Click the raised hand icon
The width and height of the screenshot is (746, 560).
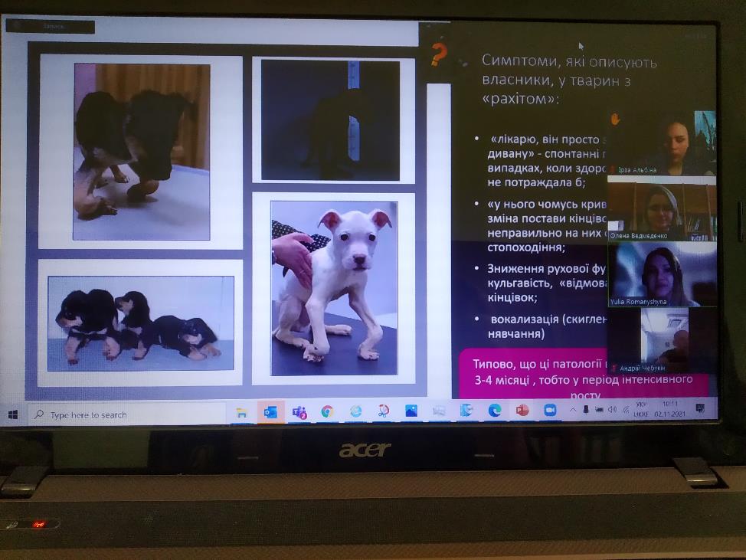click(615, 119)
